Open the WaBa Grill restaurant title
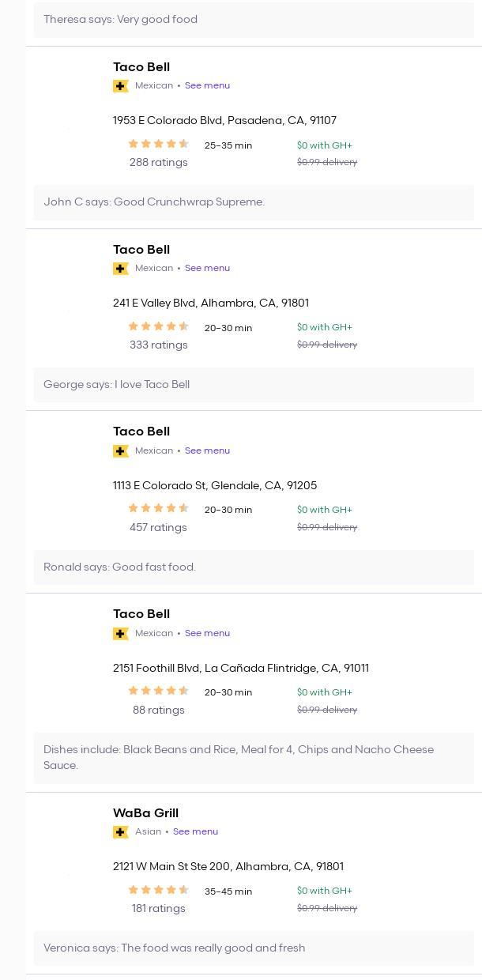Screen dimensions: 482x980 point(145,813)
